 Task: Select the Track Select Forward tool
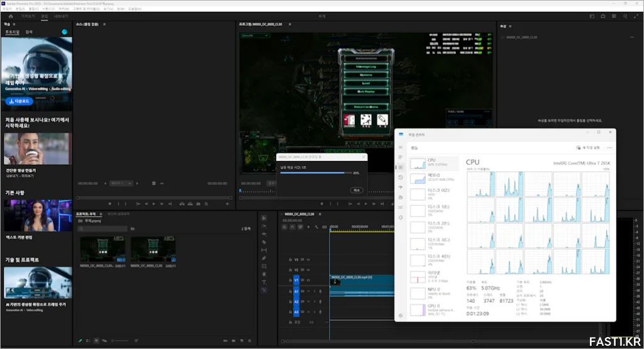pyautogui.click(x=264, y=226)
